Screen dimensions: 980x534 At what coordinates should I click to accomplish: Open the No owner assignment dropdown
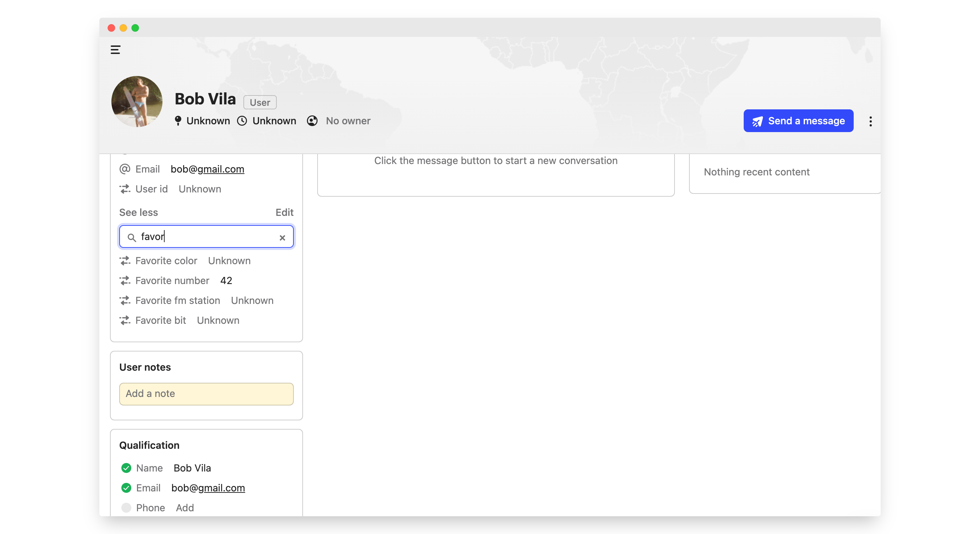click(348, 121)
